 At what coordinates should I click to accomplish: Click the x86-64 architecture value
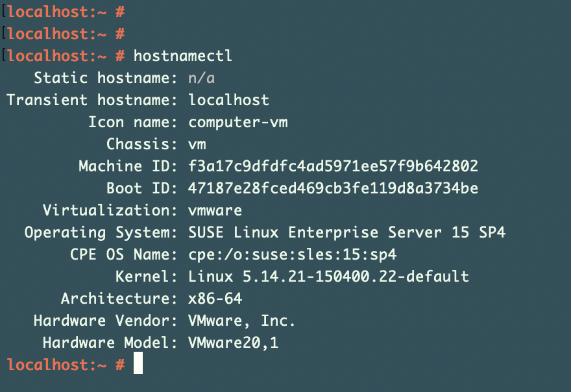click(215, 299)
